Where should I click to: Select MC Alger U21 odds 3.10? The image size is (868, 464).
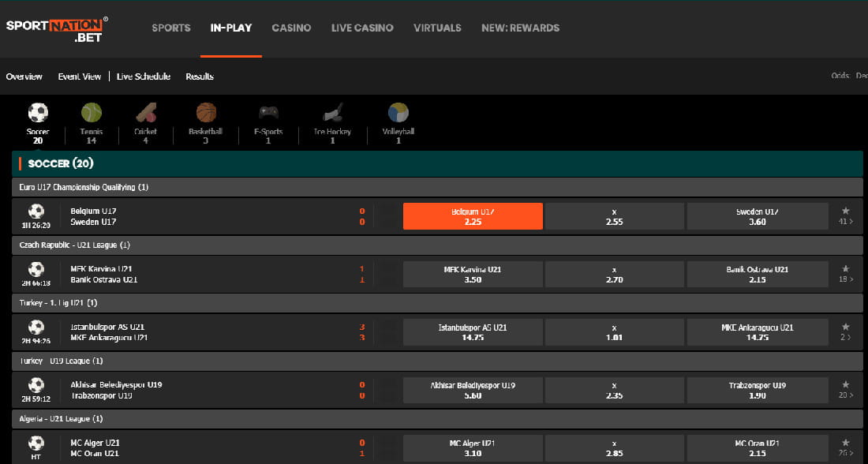(473, 448)
